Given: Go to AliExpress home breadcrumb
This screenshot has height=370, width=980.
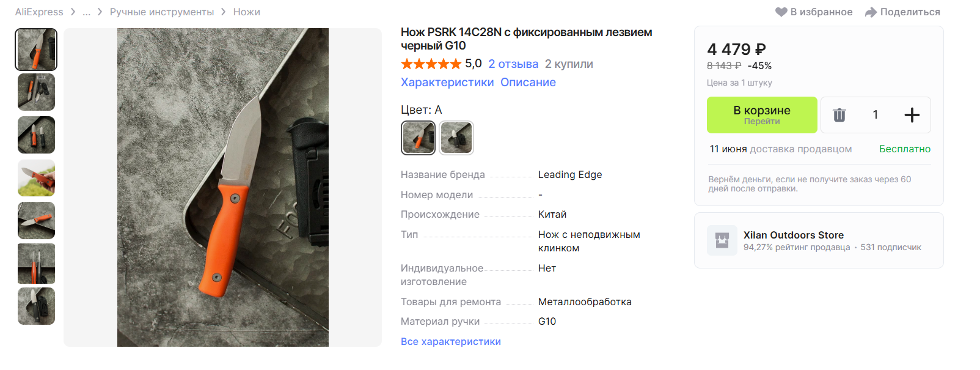Looking at the screenshot, I should (x=39, y=12).
